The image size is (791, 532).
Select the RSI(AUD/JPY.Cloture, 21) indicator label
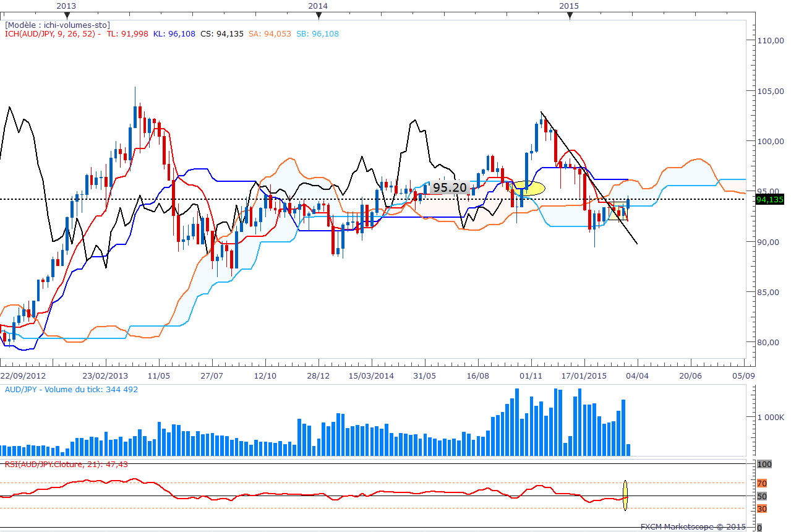pyautogui.click(x=66, y=464)
